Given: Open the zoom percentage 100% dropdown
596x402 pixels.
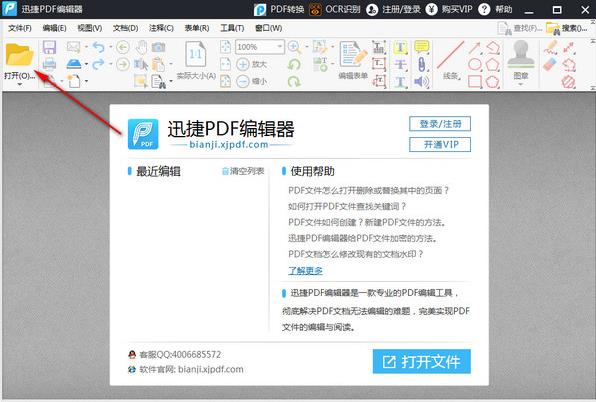Looking at the screenshot, I should pyautogui.click(x=279, y=47).
